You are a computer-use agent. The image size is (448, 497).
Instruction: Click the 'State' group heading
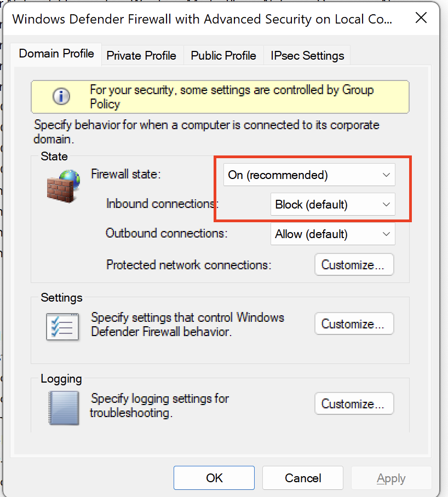coord(54,156)
